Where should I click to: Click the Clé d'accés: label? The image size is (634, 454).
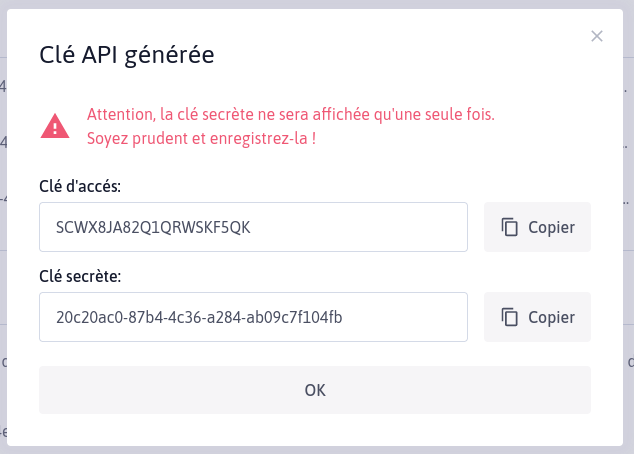pos(80,186)
